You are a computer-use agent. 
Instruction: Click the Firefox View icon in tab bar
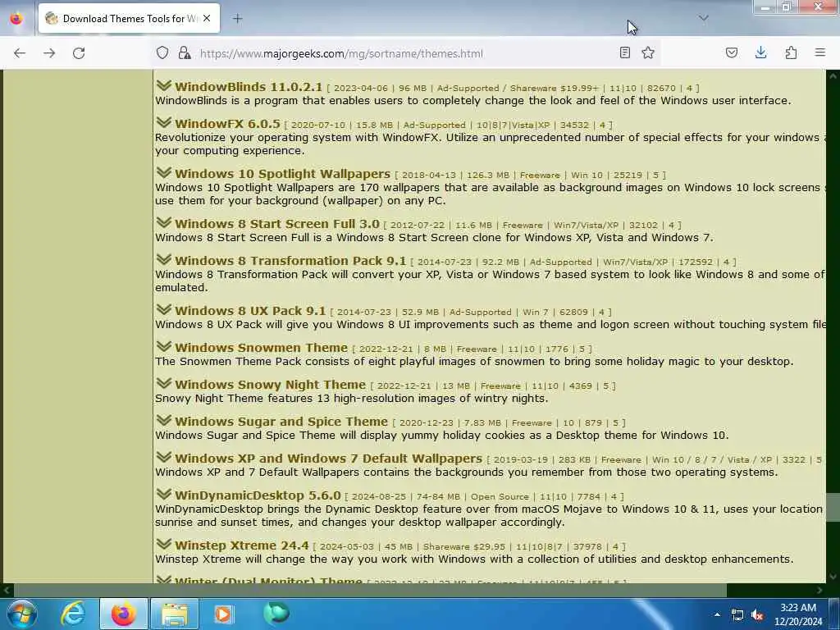click(x=16, y=19)
